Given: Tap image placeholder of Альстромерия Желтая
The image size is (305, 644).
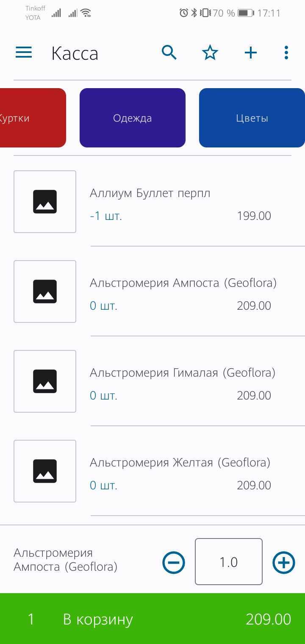Looking at the screenshot, I should 45,471.
